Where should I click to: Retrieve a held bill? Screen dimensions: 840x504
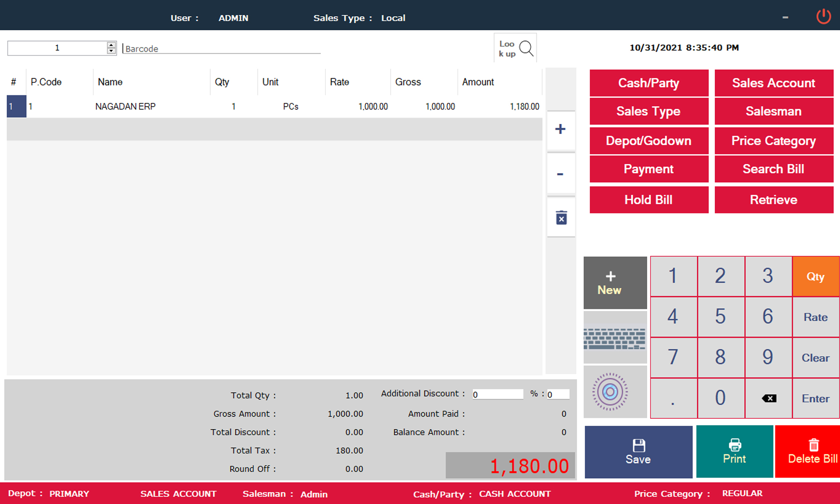[774, 199]
